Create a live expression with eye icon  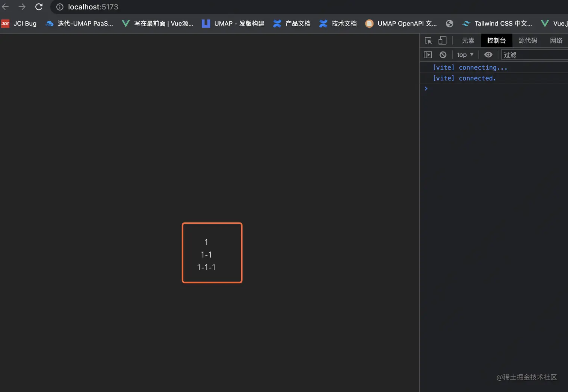click(x=488, y=55)
